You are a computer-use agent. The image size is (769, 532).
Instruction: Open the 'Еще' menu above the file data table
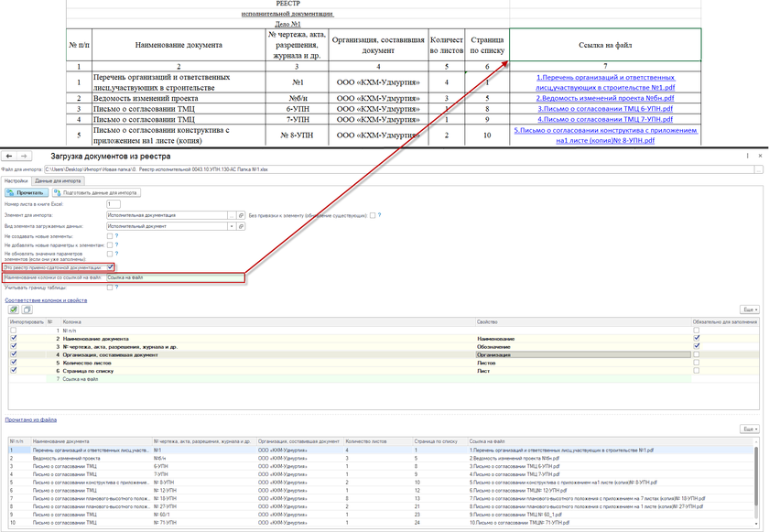750,429
